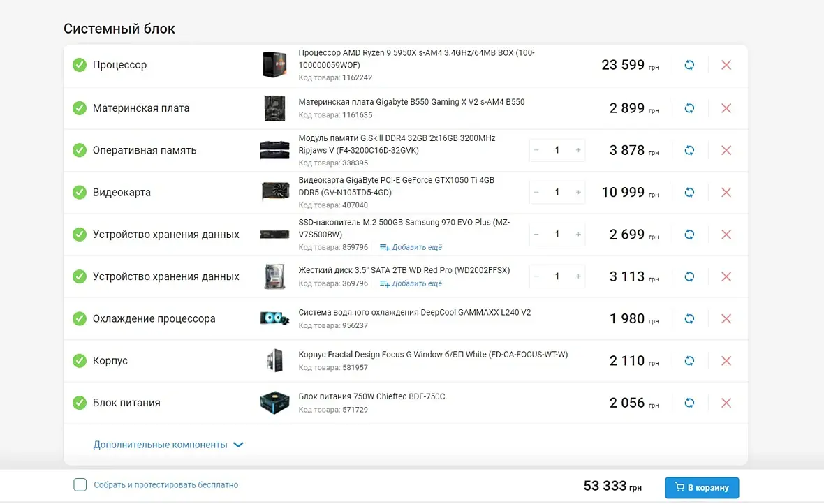824x504 pixels.
Task: Click the green checkmark next to Процессор
Action: (80, 65)
